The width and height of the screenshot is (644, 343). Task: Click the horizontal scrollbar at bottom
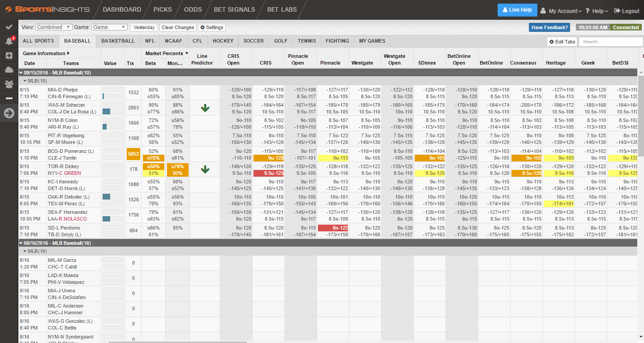[178, 342]
